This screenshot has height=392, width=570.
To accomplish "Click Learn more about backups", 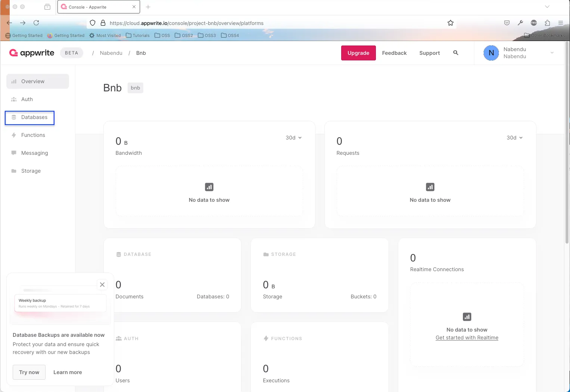I will tap(68, 372).
